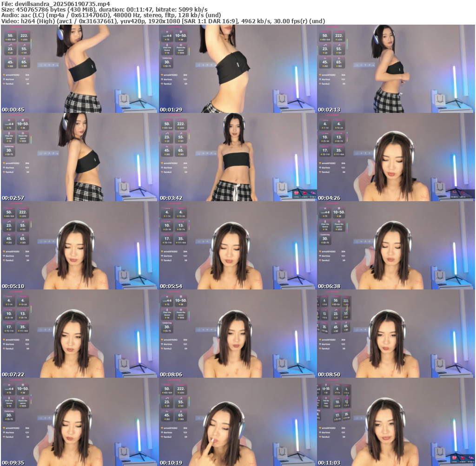This screenshot has width=476, height=466.
Task: Click the 'Audio: aac (LC)' info line
Action: pos(111,15)
